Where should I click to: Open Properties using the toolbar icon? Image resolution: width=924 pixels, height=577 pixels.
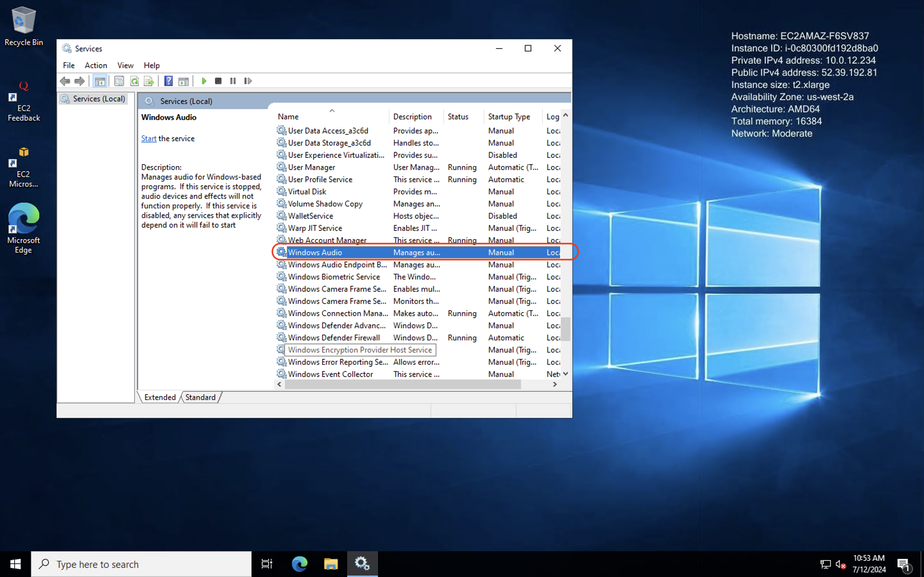coord(119,80)
